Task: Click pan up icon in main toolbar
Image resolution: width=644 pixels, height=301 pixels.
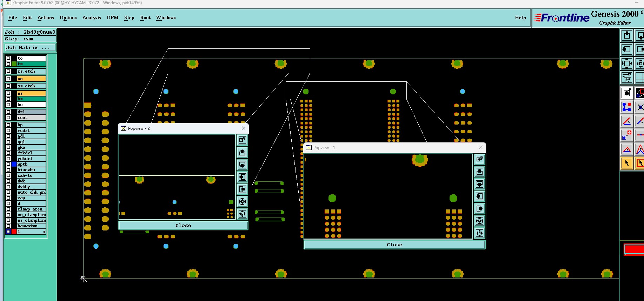Action: (x=627, y=35)
